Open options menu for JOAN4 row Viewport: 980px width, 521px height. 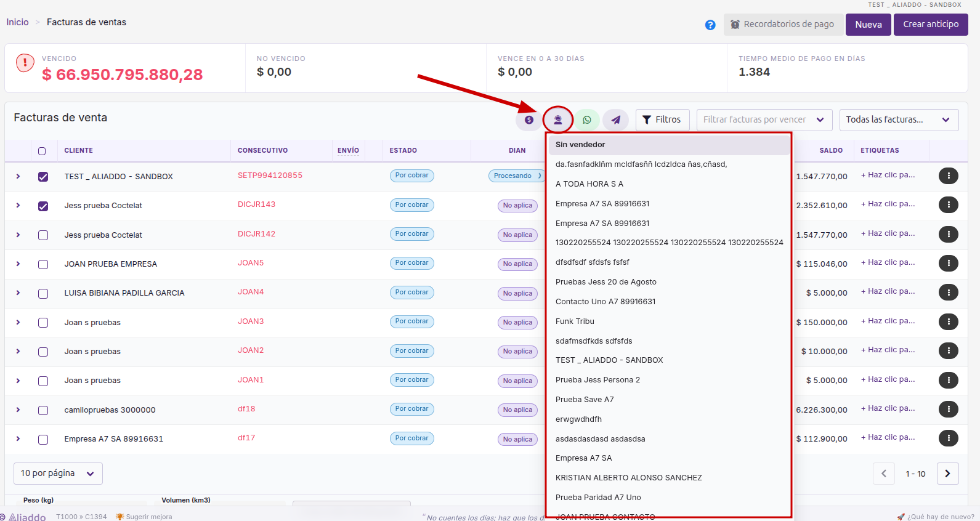pyautogui.click(x=949, y=292)
